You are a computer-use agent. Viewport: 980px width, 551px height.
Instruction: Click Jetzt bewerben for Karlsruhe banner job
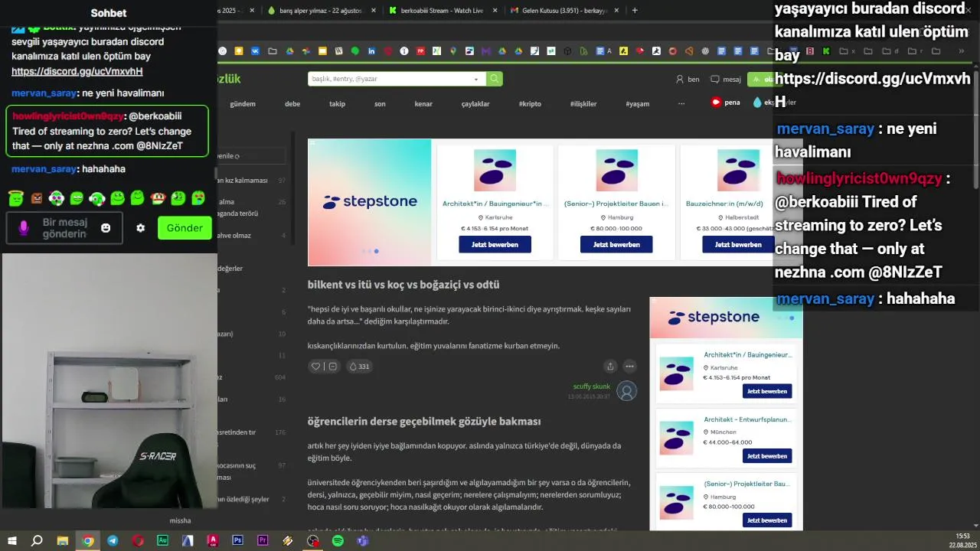pyautogui.click(x=495, y=245)
